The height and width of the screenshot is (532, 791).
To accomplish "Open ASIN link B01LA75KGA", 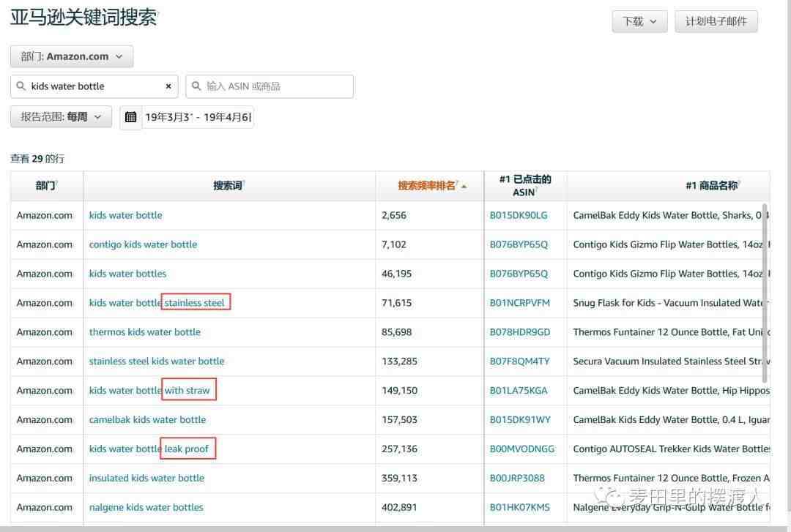I will point(519,391).
